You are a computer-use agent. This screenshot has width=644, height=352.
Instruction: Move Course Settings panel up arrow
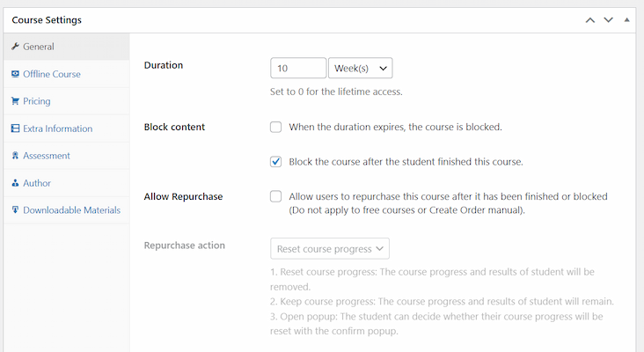589,19
